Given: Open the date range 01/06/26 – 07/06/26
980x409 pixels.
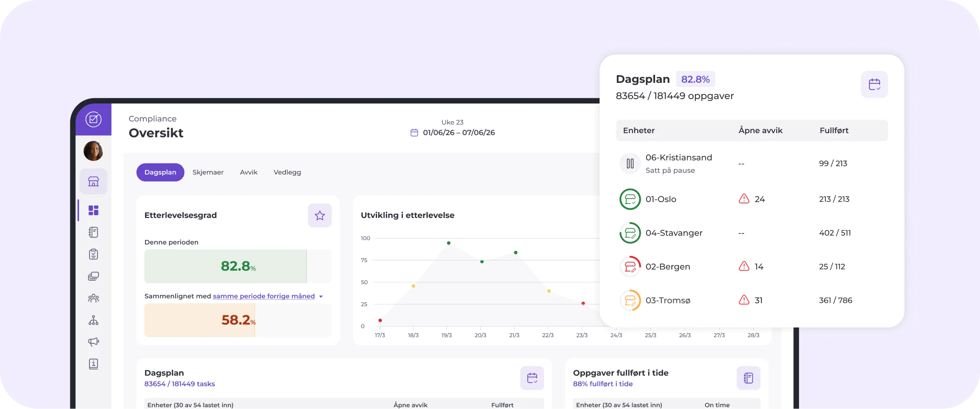Looking at the screenshot, I should (459, 133).
